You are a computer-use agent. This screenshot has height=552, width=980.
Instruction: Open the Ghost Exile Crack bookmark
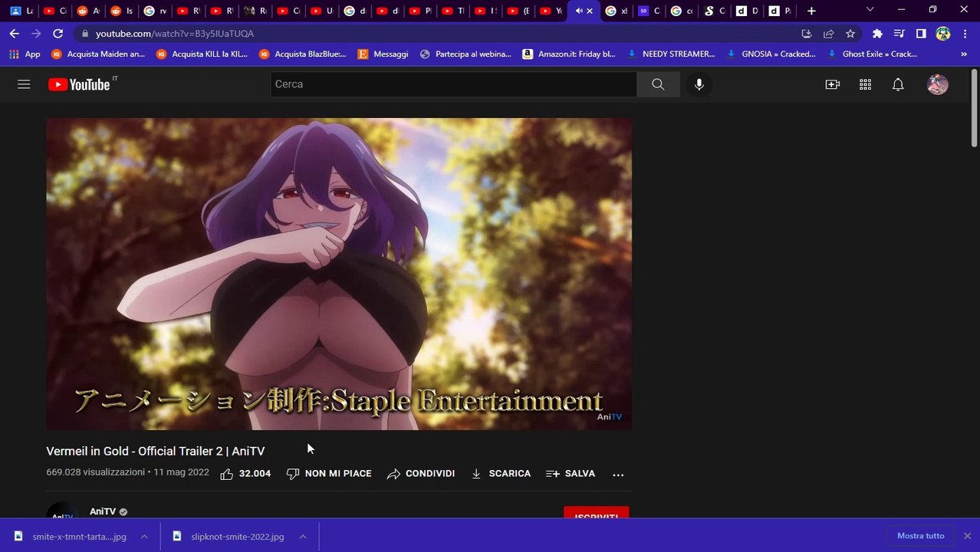871,54
